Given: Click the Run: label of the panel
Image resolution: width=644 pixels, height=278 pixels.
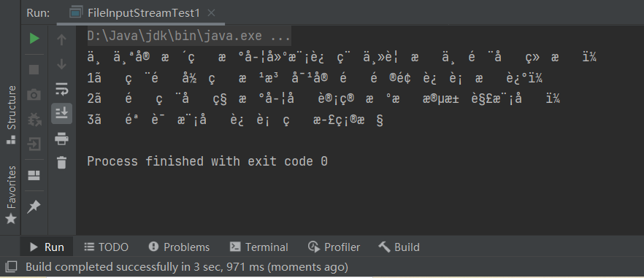Looking at the screenshot, I should [x=38, y=13].
